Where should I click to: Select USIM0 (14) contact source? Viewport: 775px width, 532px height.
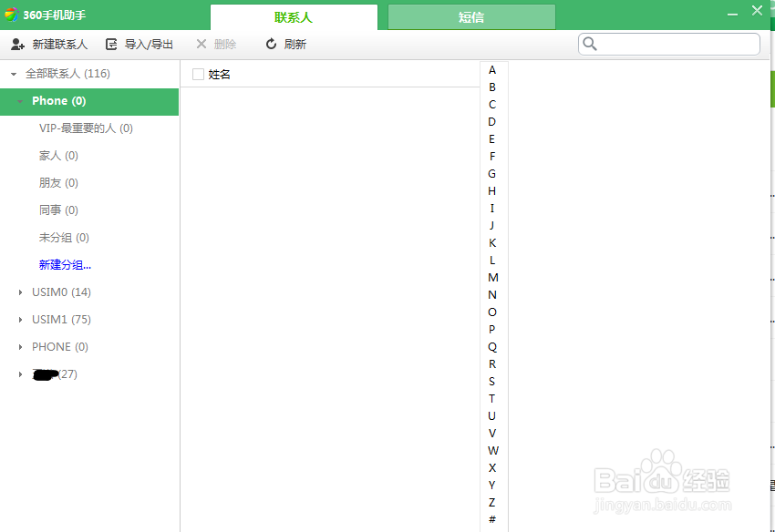tap(61, 292)
